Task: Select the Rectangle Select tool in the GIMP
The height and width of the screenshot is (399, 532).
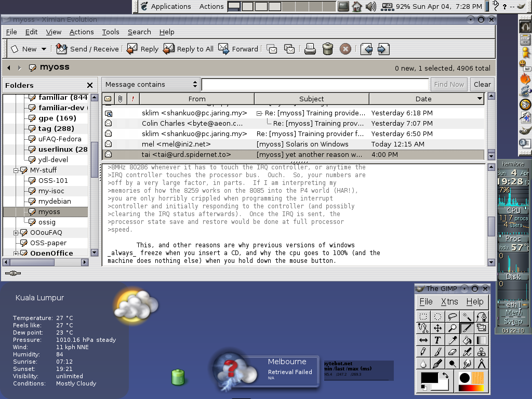Action: click(x=423, y=316)
